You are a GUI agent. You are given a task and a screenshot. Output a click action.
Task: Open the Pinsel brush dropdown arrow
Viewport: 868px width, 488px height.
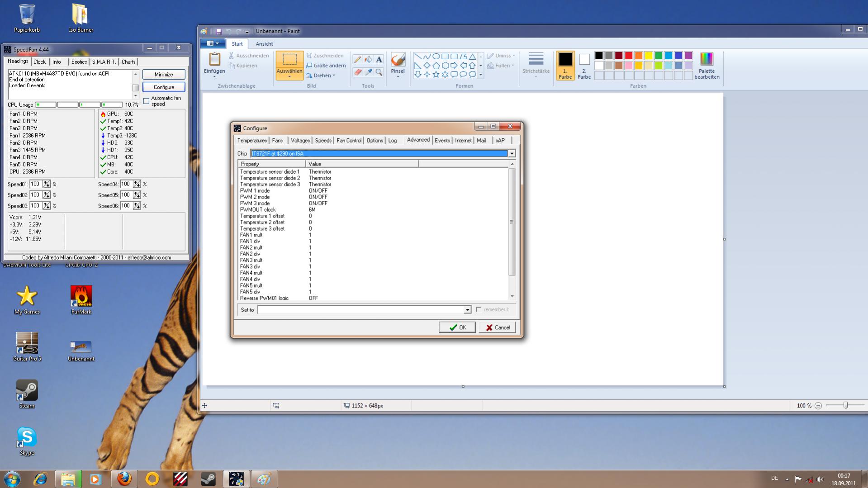pos(398,76)
